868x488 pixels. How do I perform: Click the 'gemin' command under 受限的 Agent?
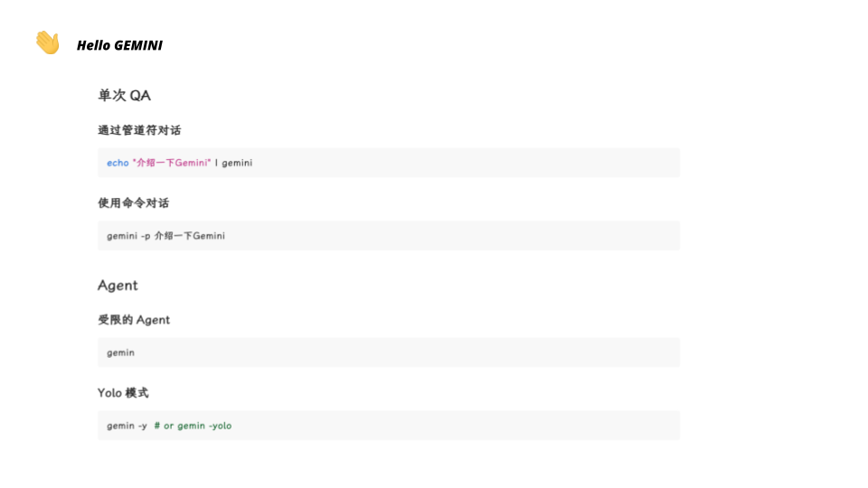120,352
